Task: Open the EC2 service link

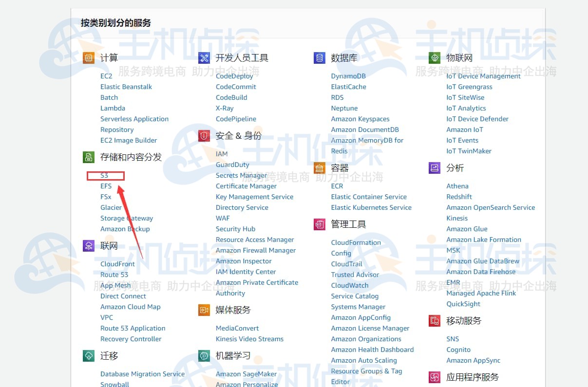Action: click(106, 76)
